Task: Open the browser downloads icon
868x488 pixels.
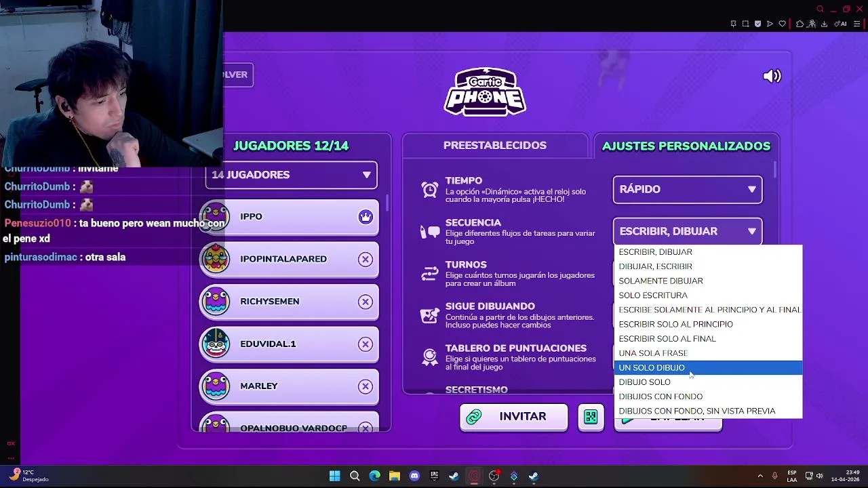Action: pyautogui.click(x=824, y=24)
